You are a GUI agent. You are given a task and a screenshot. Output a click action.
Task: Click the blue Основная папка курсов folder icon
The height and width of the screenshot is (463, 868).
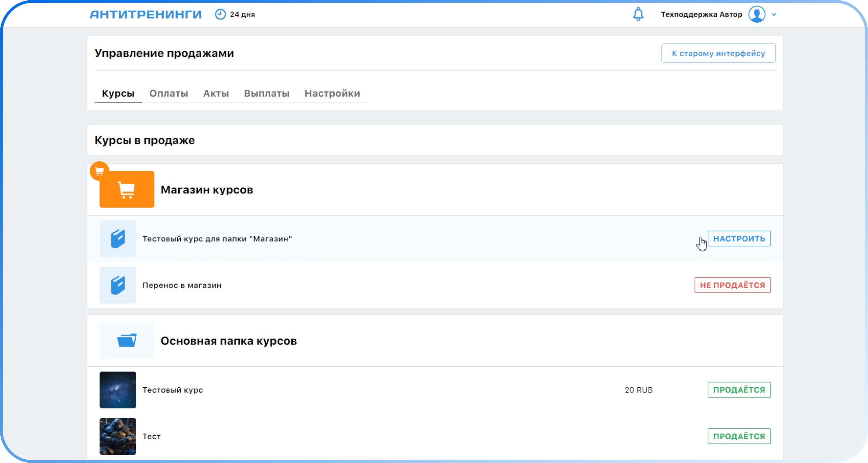click(x=127, y=340)
